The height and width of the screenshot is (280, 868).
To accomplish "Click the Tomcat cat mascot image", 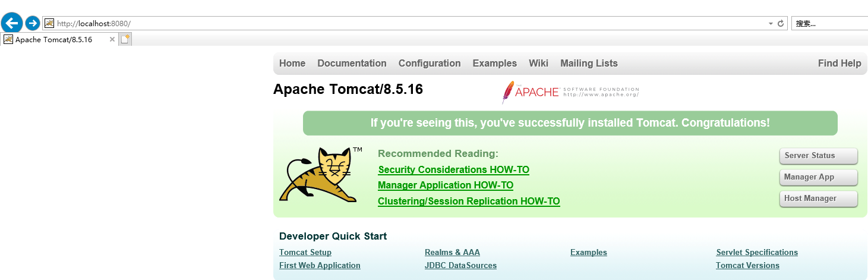I will click(x=321, y=175).
